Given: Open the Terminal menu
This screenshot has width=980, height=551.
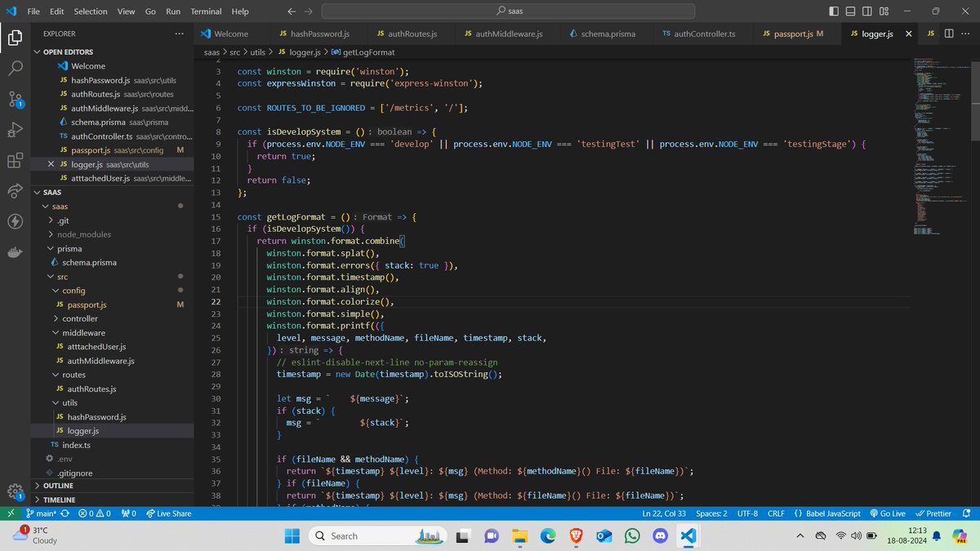Looking at the screenshot, I should tap(206, 11).
